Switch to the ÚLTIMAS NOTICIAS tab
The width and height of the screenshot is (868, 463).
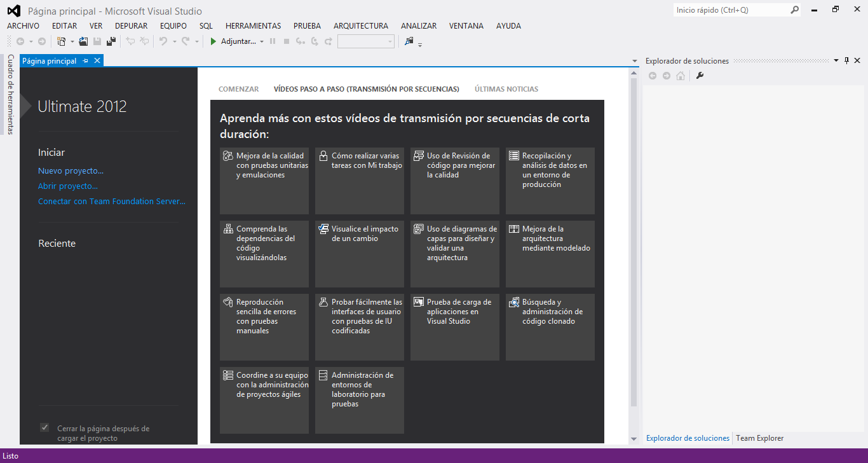pos(506,89)
